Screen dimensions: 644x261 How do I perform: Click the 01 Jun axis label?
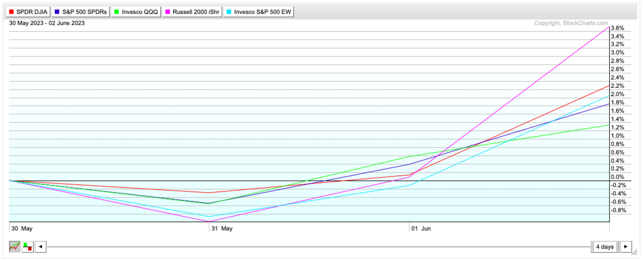click(x=421, y=228)
